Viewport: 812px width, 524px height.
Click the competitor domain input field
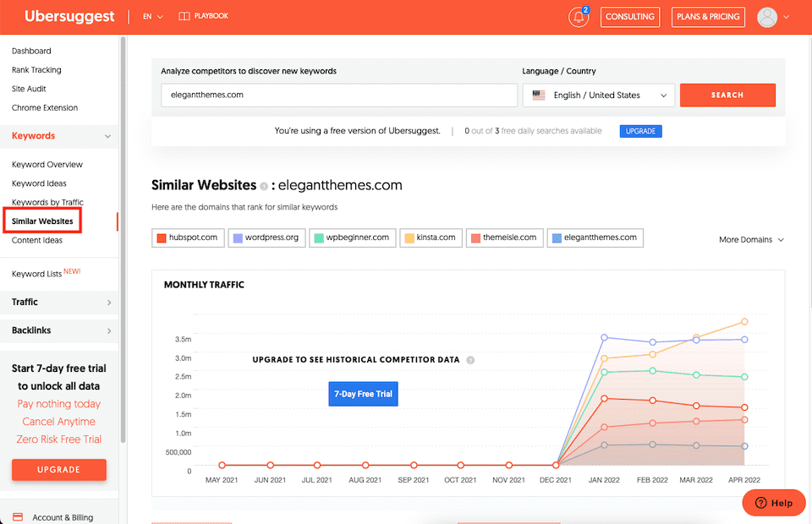338,96
